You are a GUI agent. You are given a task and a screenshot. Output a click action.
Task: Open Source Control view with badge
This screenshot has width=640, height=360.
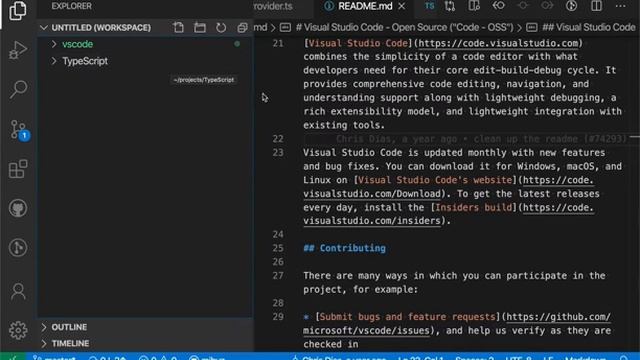(19, 130)
